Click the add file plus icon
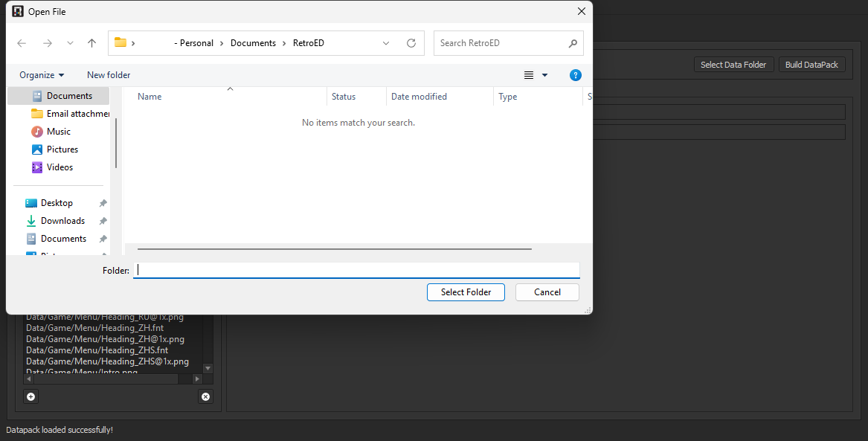Image resolution: width=868 pixels, height=441 pixels. [x=31, y=396]
